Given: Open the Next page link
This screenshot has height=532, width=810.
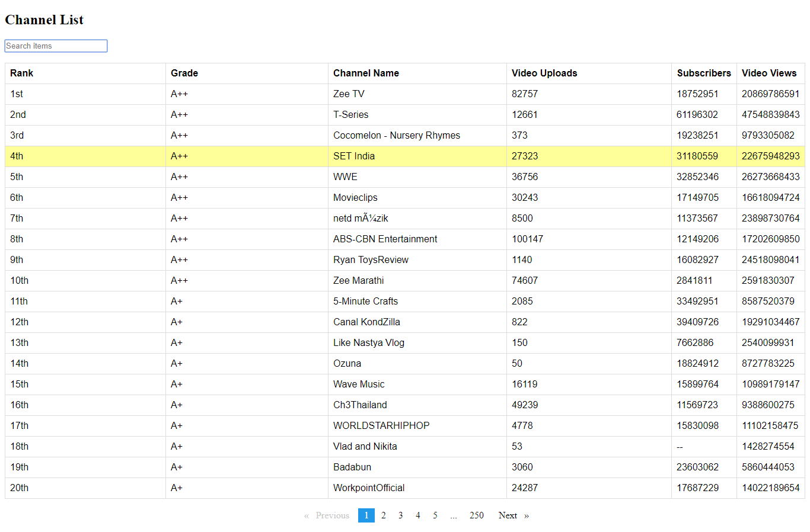Looking at the screenshot, I should point(514,515).
